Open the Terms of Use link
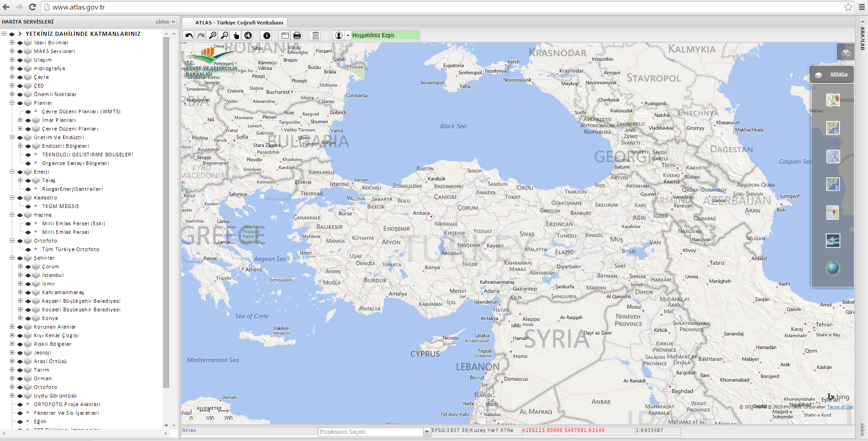The image size is (868, 441). coord(840,407)
